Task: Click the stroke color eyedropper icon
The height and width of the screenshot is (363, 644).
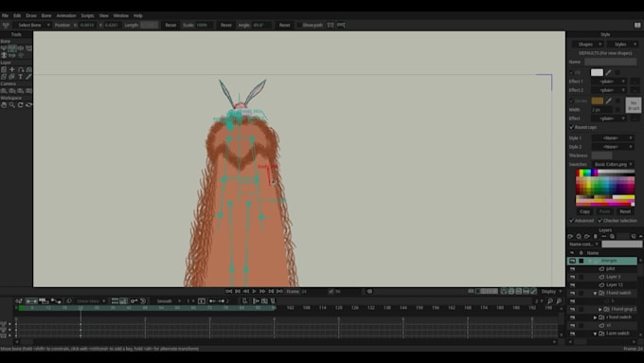Action: 609,100
